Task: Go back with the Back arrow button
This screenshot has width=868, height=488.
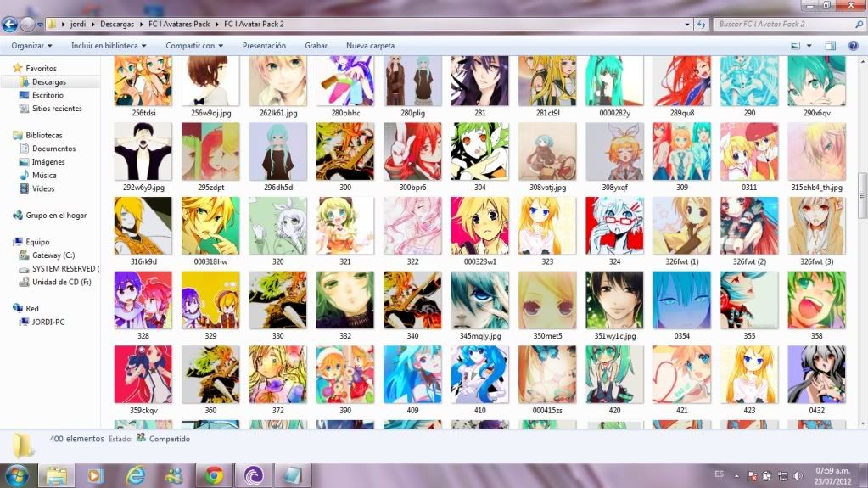Action: 9,24
